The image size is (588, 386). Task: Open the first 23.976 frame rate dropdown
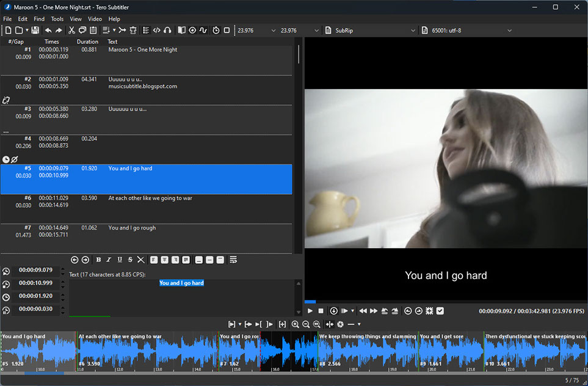(256, 31)
